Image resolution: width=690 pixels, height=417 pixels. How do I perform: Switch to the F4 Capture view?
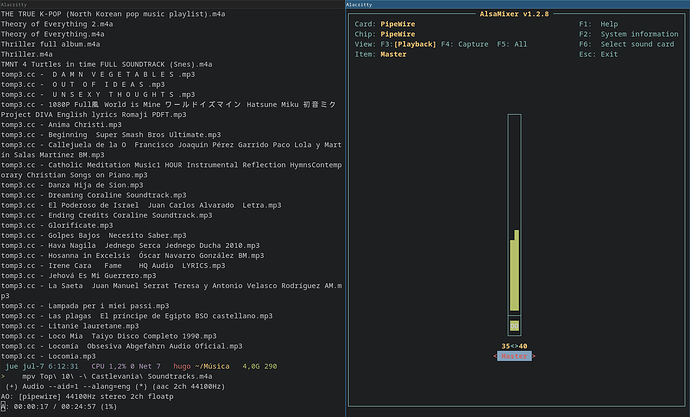tap(464, 44)
